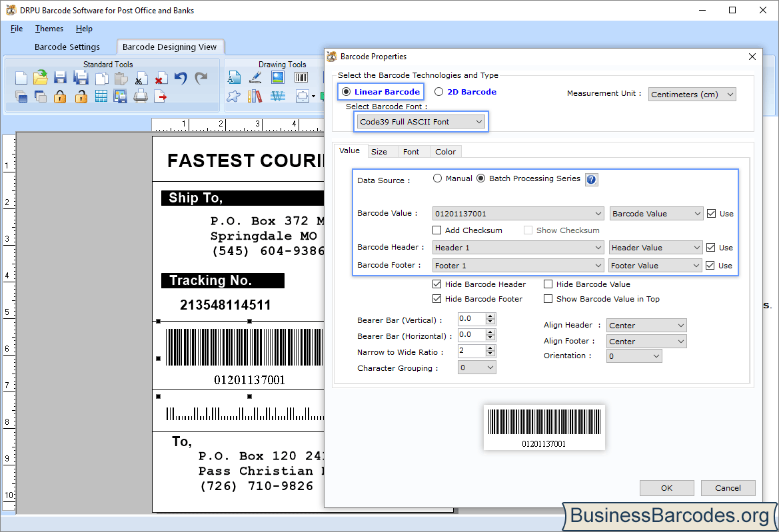Select 2D Barcode radio button
Viewport: 779px width, 532px height.
point(438,92)
